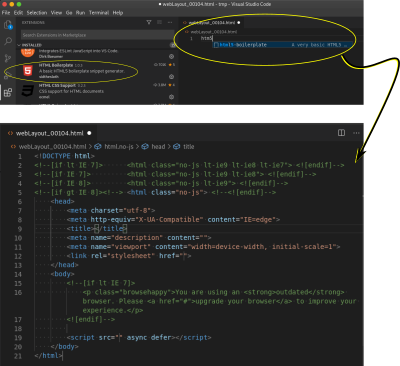Split the editor right in lower panel
The height and width of the screenshot is (366, 400).
(341, 133)
